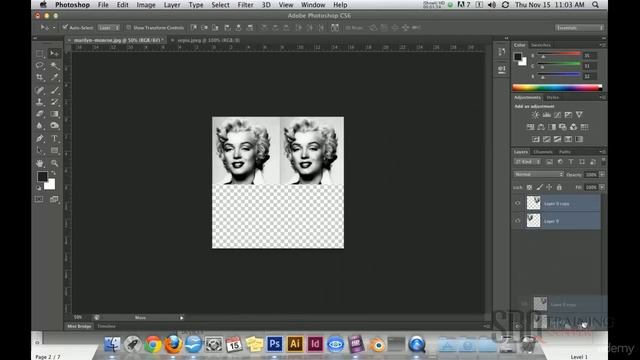Open the Layers panel options menu
The width and height of the screenshot is (640, 360).
[602, 152]
